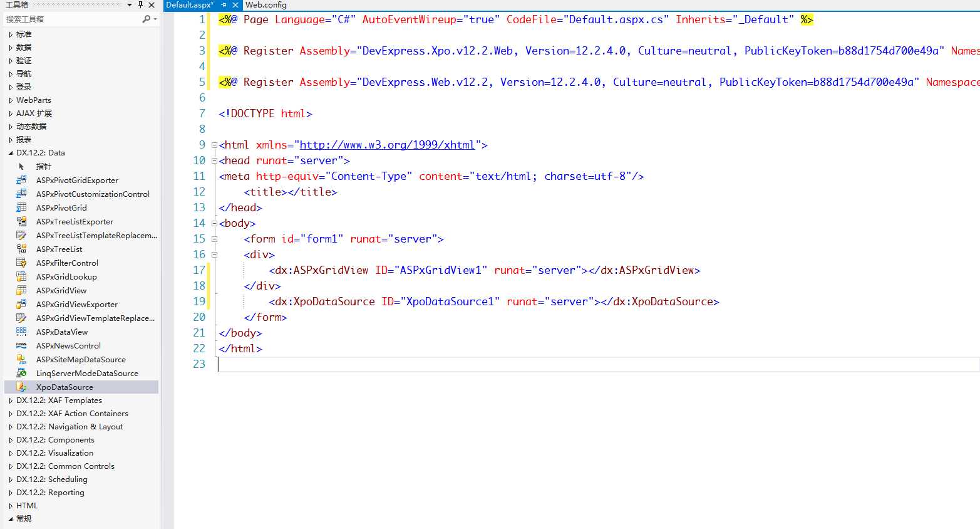980x529 pixels.
Task: Pick the ASPxFilterControl icon
Action: tap(21, 263)
